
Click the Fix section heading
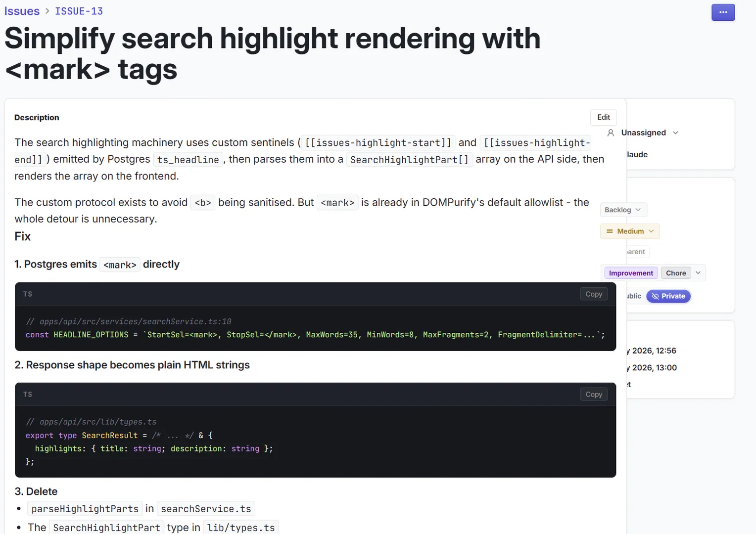tap(23, 236)
